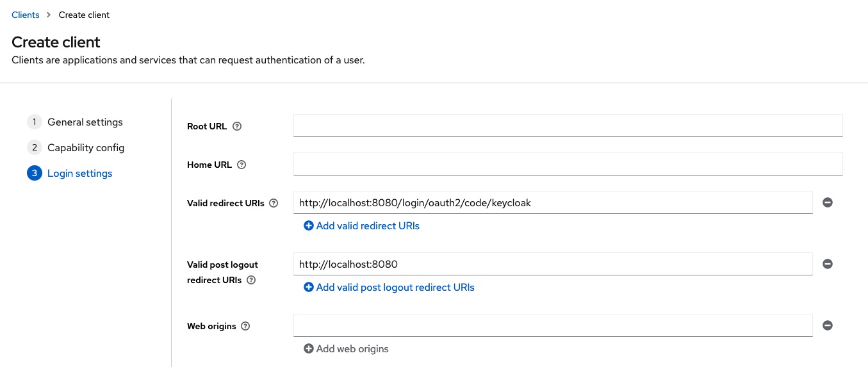This screenshot has width=868, height=367.
Task: Click Add valid post logout redirect URIs
Action: click(389, 287)
